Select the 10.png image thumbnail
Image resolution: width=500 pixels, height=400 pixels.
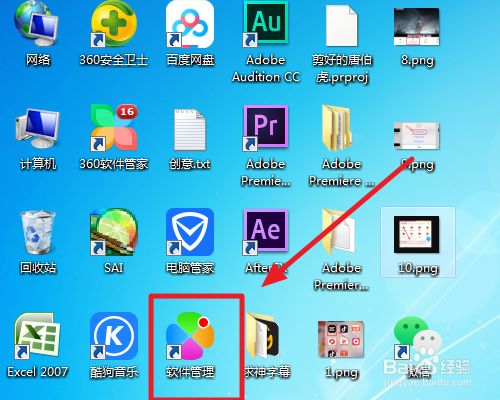click(418, 234)
